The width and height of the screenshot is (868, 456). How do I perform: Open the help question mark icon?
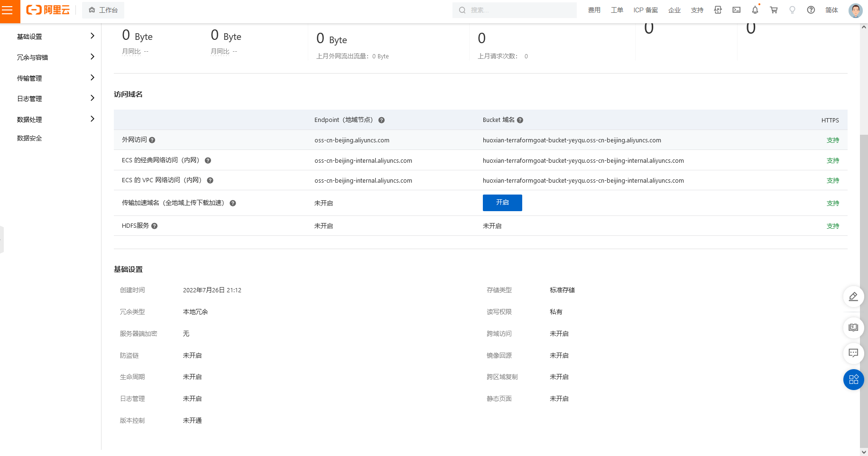click(811, 10)
